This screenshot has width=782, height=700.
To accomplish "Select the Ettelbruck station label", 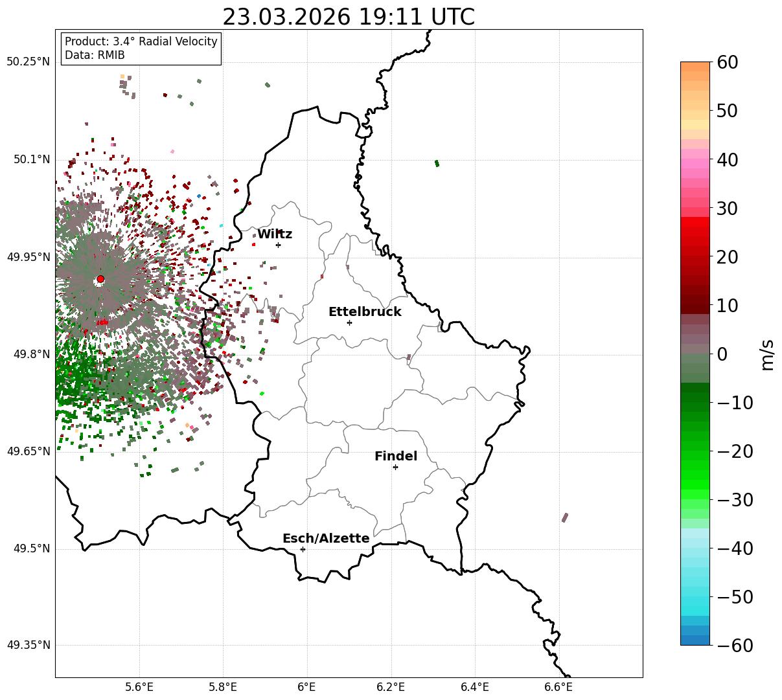I will pyautogui.click(x=365, y=311).
